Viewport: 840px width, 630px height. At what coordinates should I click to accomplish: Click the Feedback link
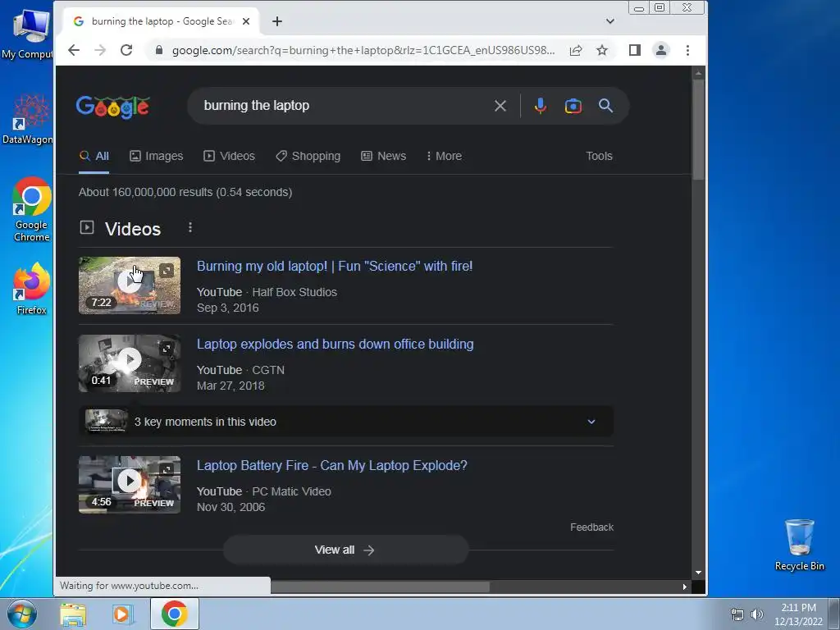coord(592,527)
